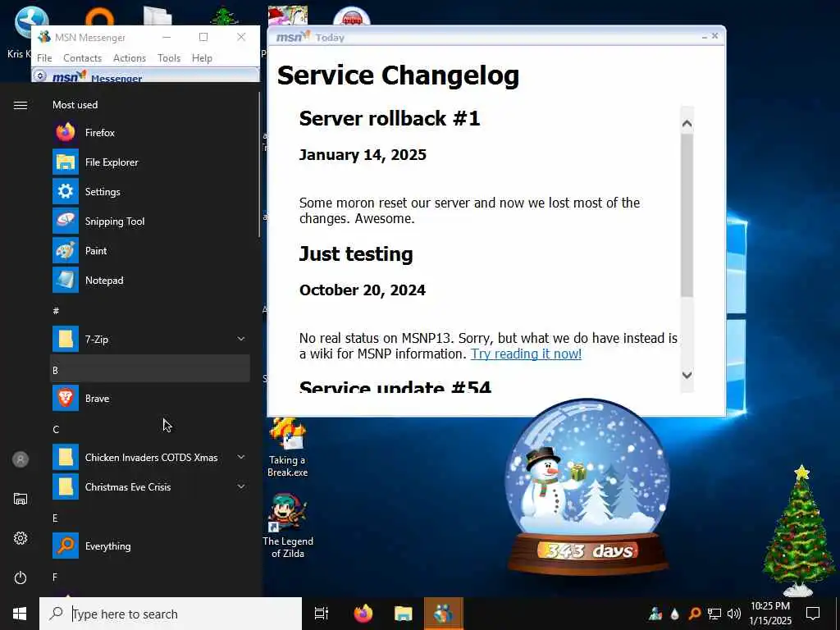Follow the 'Try reading it now!' link
Viewport: 840px width, 630px height.
(x=526, y=354)
